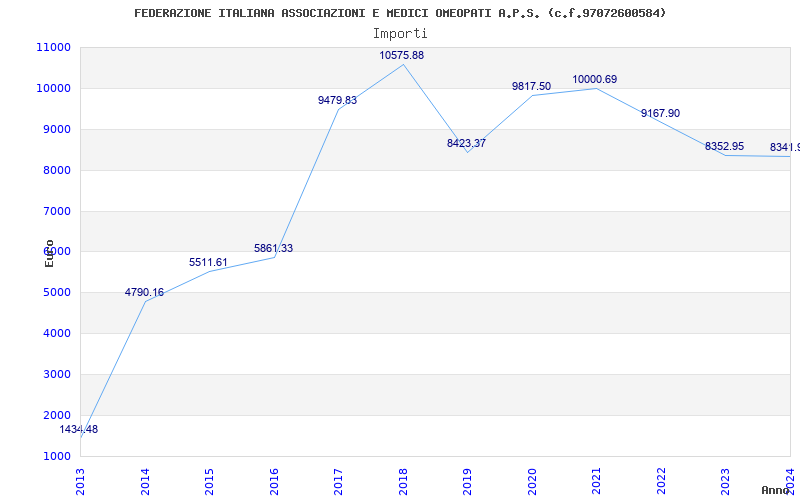
Task: Click the 2018 x-axis label
Action: pyautogui.click(x=403, y=481)
